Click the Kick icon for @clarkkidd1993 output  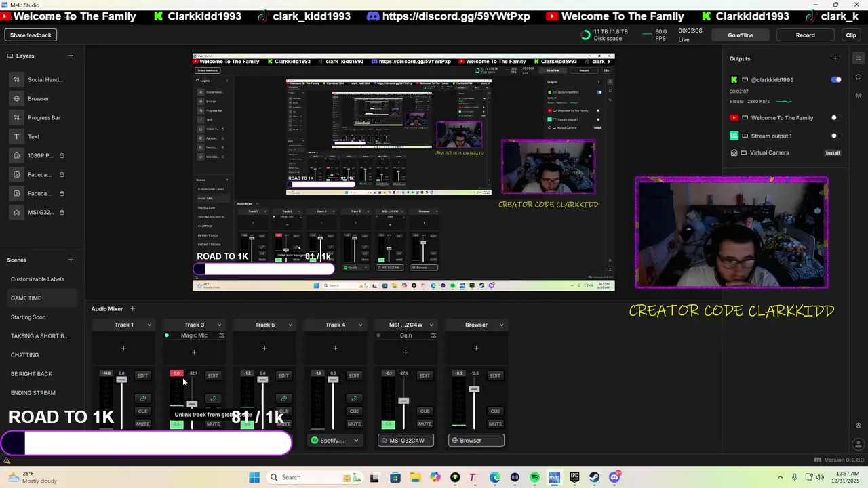[734, 80]
